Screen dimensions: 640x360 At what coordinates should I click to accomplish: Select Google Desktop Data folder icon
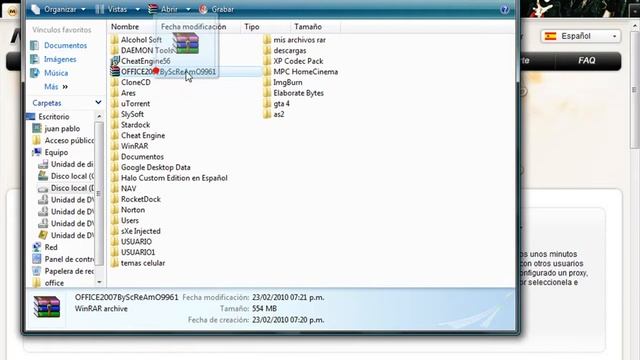(115, 167)
